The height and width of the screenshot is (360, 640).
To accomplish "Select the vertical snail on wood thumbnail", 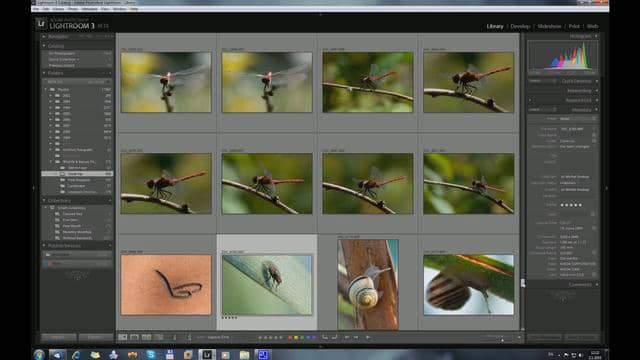I will click(368, 284).
